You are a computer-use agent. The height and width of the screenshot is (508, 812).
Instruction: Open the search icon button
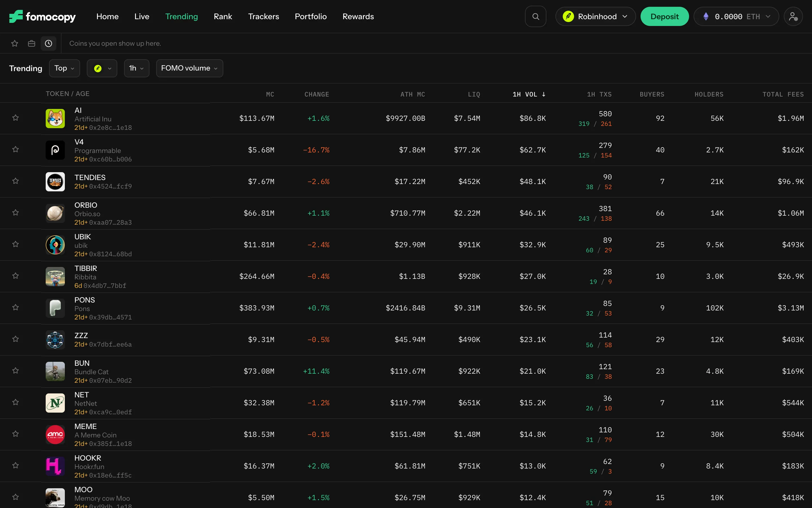[x=535, y=16]
